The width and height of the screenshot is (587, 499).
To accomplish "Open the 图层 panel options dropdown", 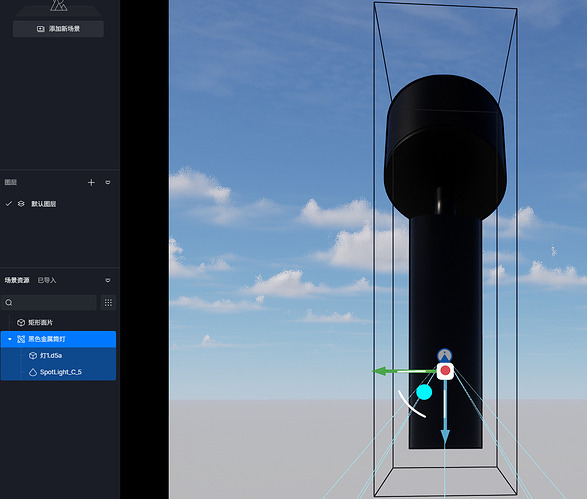I will (108, 182).
